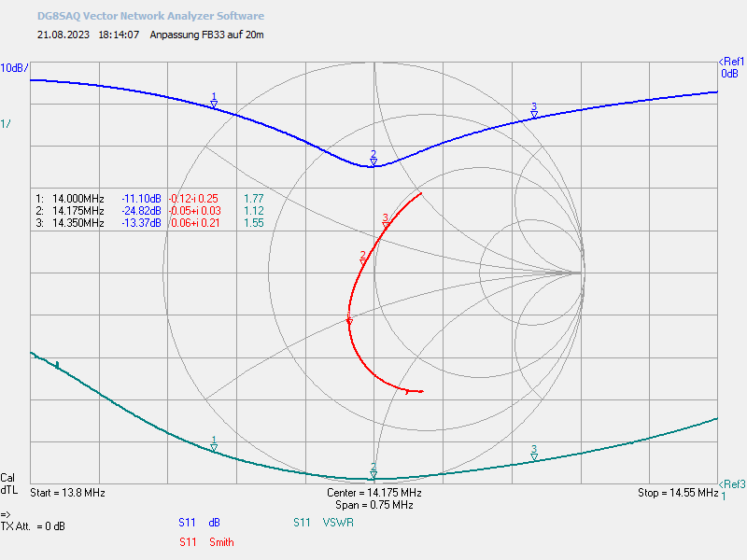The image size is (747, 560).
Task: Click the 'Center = 14.175 MHz' label
Action: pyautogui.click(x=374, y=493)
